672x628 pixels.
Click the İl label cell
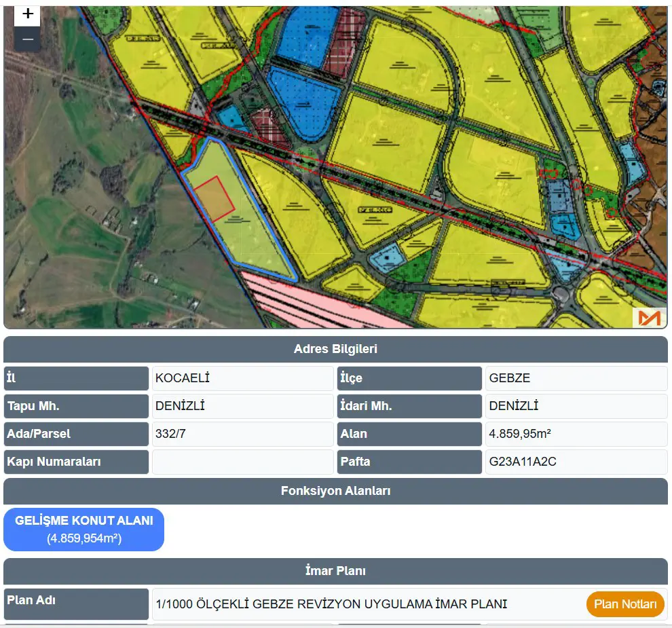tap(76, 378)
